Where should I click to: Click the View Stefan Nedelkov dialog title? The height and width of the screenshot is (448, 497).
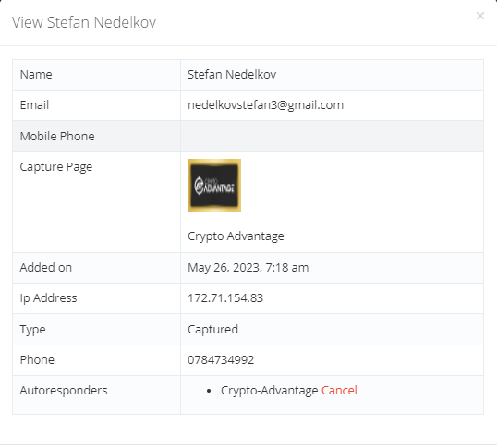[84, 22]
